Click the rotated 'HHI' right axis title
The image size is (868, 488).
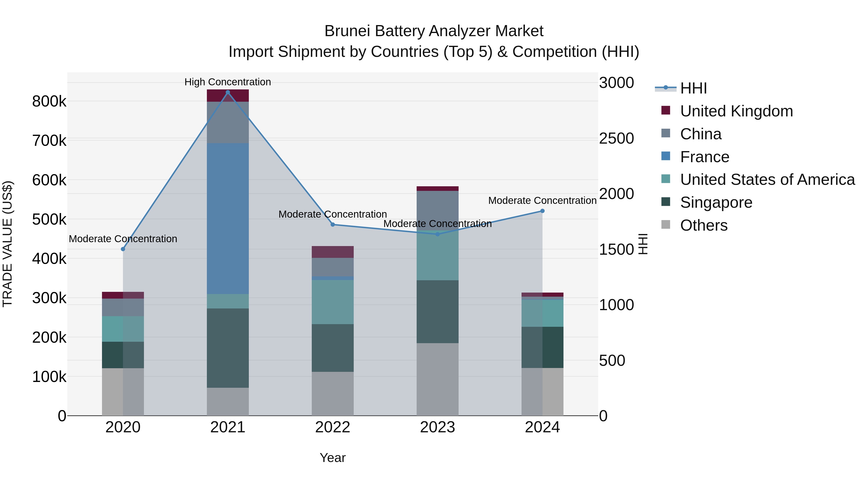click(x=643, y=244)
